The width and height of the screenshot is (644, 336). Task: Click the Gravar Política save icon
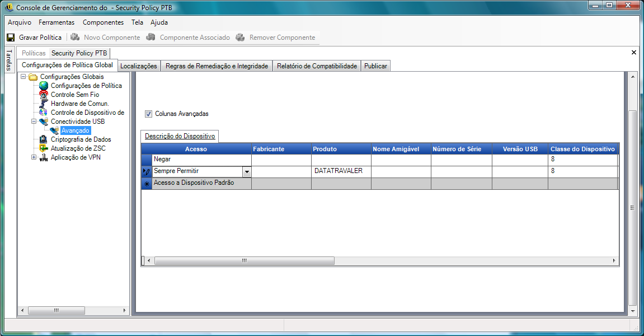11,38
